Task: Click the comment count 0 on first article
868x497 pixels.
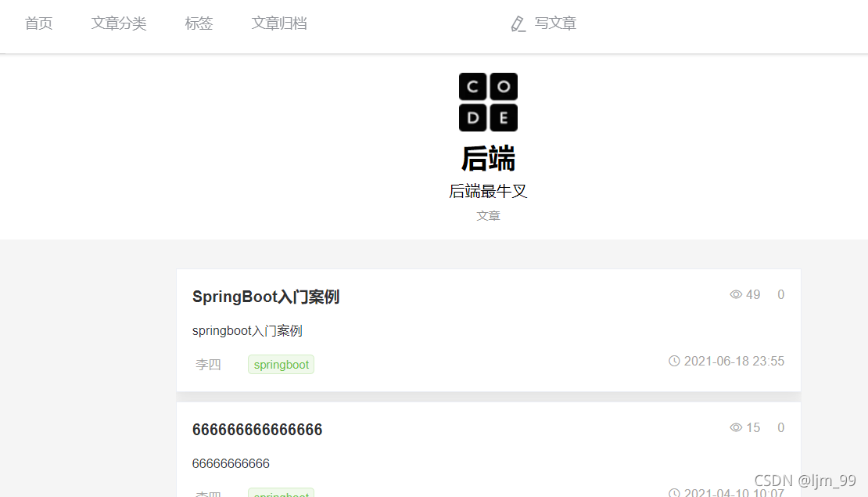Action: click(x=780, y=295)
